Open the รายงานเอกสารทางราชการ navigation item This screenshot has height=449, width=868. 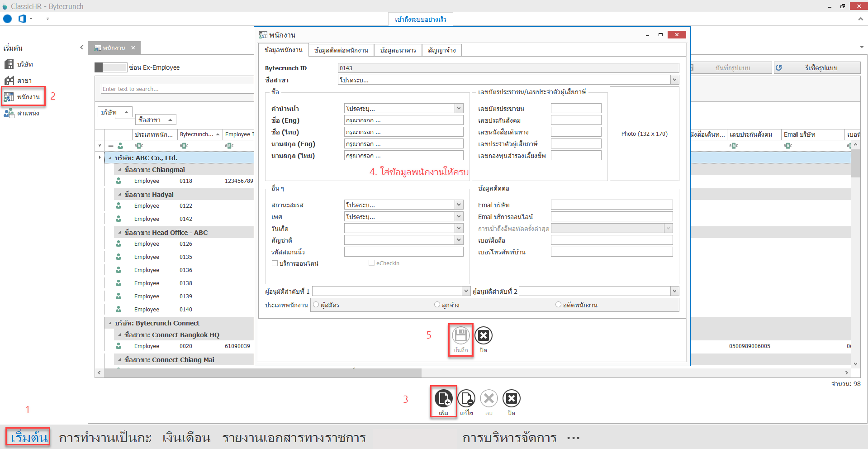pyautogui.click(x=294, y=438)
